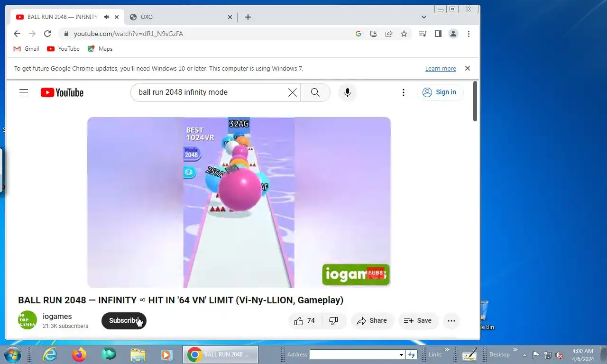The height and width of the screenshot is (364, 607).
Task: Share this page from the address bar
Action: click(x=389, y=34)
